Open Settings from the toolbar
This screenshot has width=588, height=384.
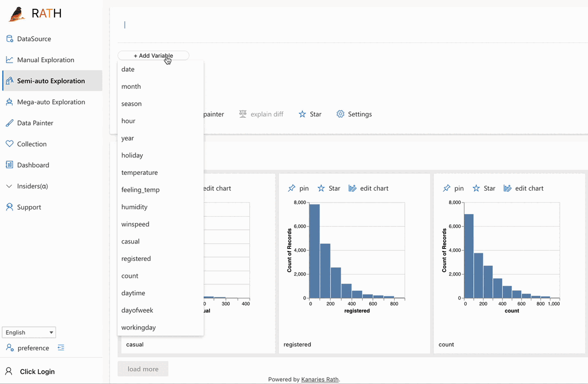click(354, 114)
